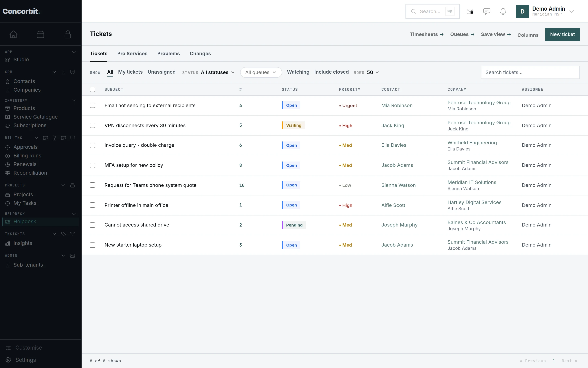This screenshot has width=588, height=368.
Task: Open Companies in the sidebar
Action: tap(40, 90)
